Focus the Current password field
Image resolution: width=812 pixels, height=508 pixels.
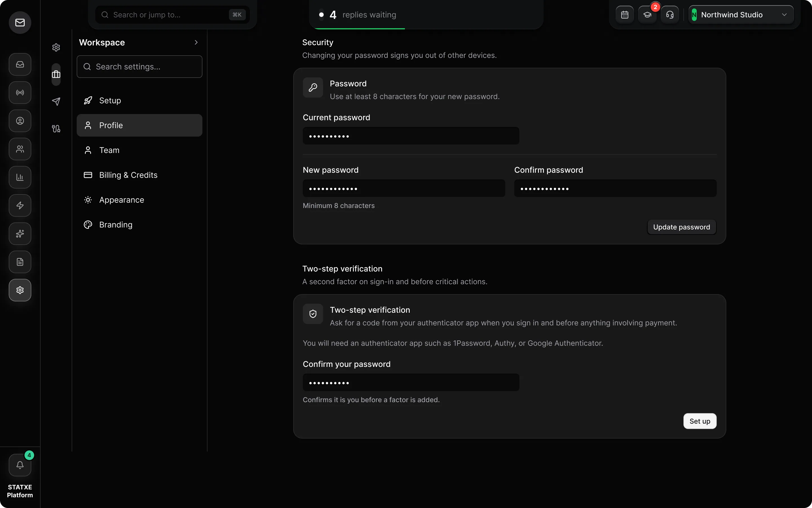pos(411,136)
